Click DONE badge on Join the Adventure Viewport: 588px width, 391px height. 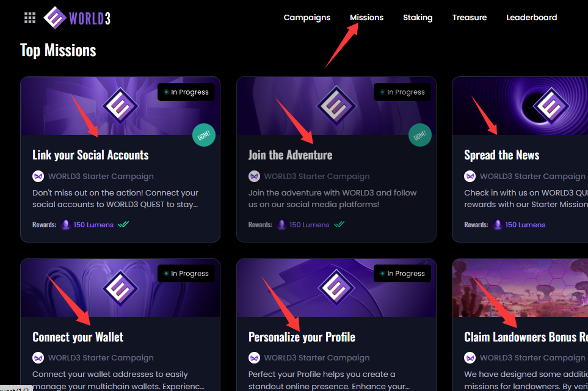tap(419, 135)
